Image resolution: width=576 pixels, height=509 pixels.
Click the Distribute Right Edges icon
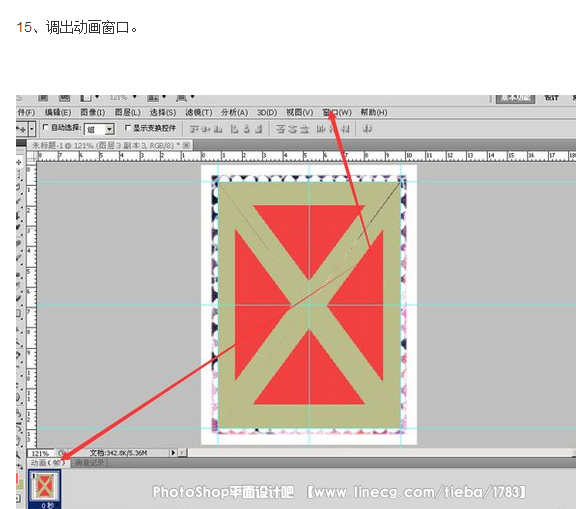[x=345, y=129]
